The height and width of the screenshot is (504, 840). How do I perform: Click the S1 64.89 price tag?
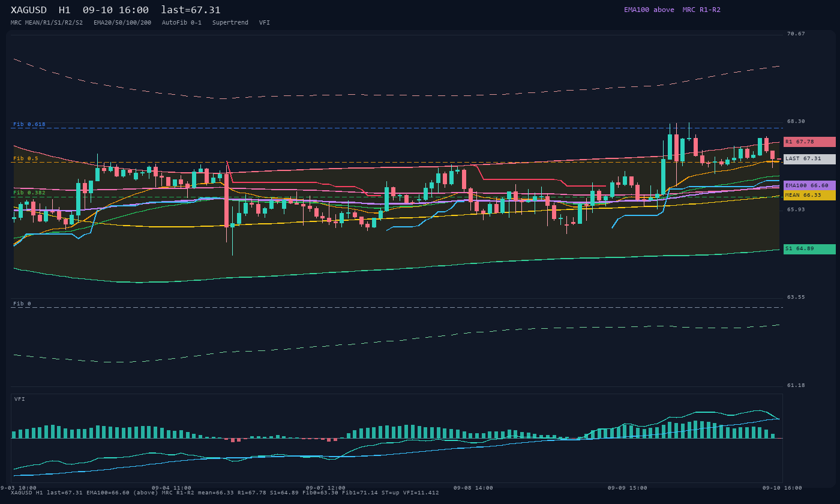809,249
